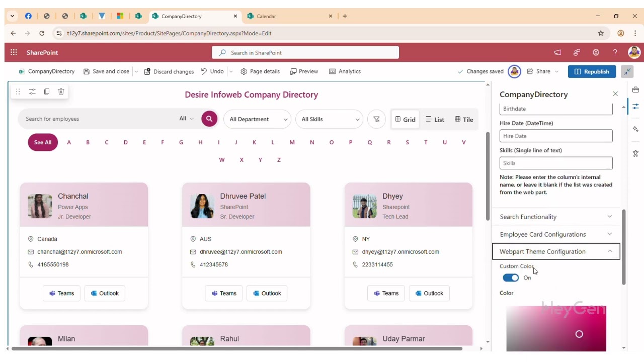Filter employees by letter A
The height and width of the screenshot is (362, 644).
pos(69,142)
